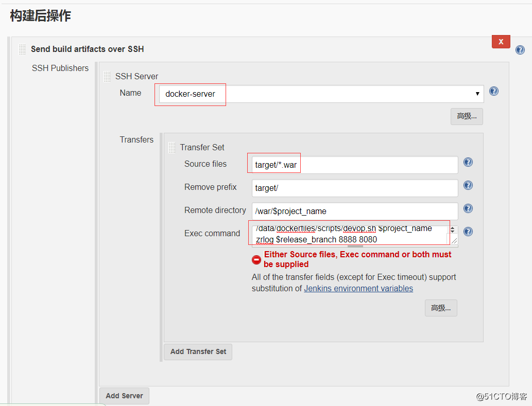
Task: Show help for Exec command field
Action: pos(468,232)
